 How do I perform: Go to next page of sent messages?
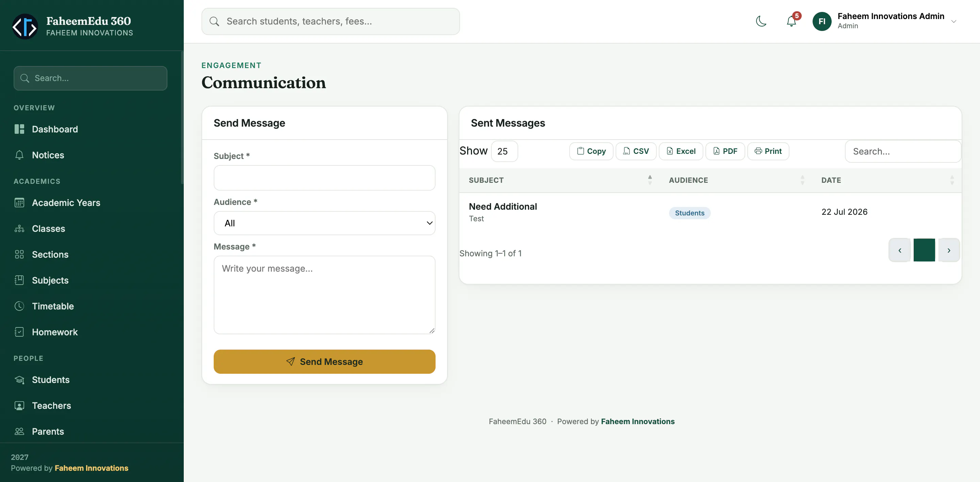click(x=949, y=250)
